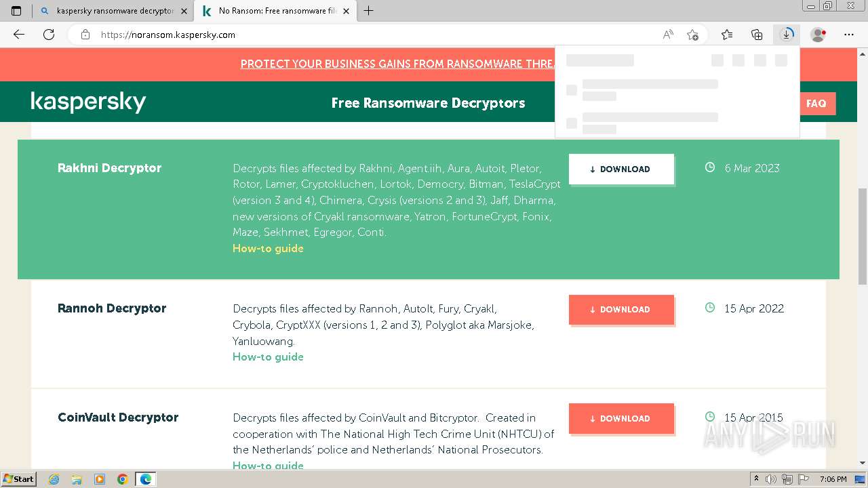Screen dimensions: 868x488
Task: Open media player taskbar icon
Action: click(100, 479)
